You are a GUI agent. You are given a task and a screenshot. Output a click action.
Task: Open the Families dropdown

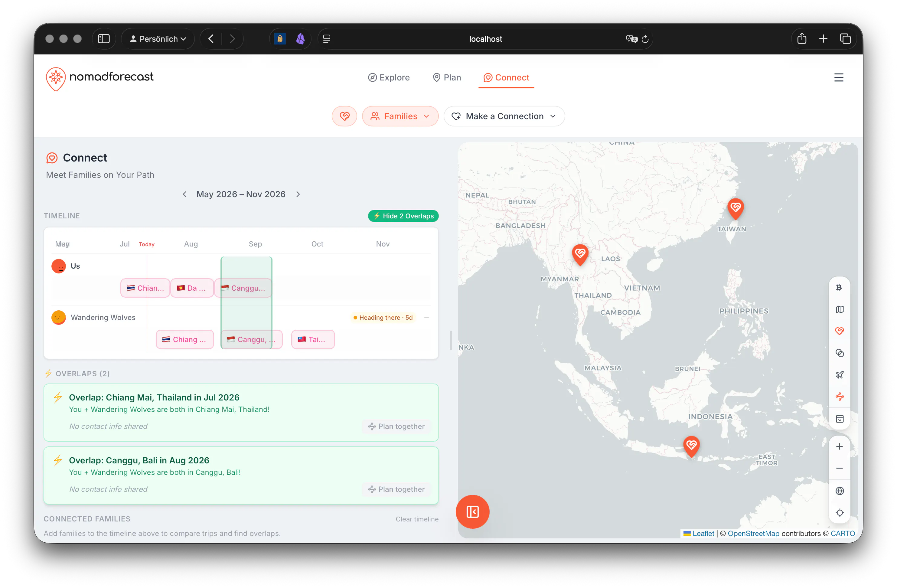(400, 116)
